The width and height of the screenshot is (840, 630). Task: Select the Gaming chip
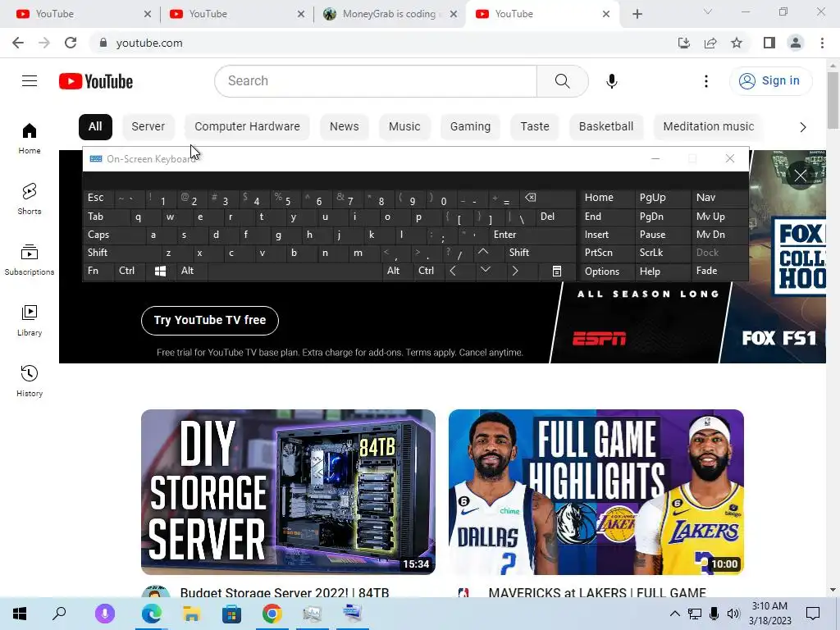470,126
